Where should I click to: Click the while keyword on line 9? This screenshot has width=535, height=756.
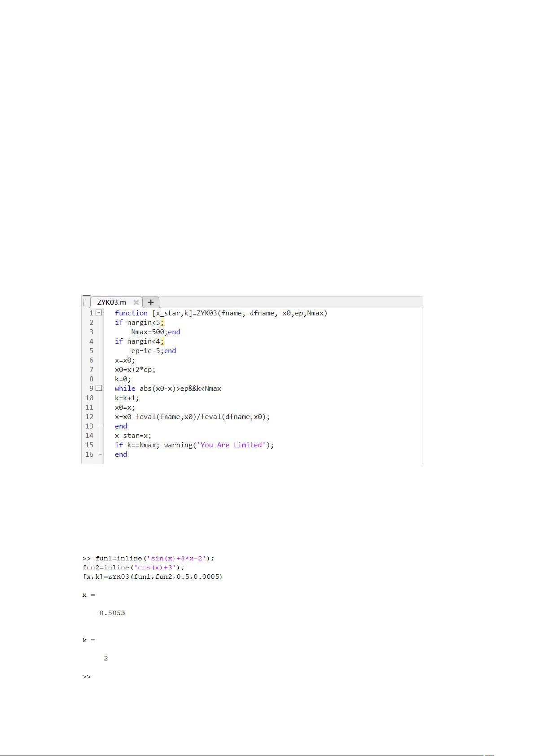click(x=125, y=388)
